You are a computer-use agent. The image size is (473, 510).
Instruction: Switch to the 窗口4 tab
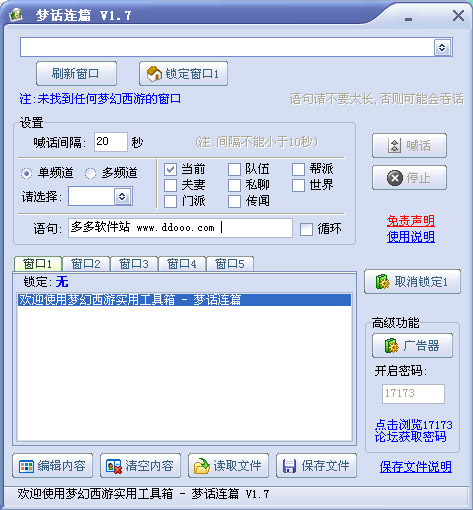click(182, 264)
